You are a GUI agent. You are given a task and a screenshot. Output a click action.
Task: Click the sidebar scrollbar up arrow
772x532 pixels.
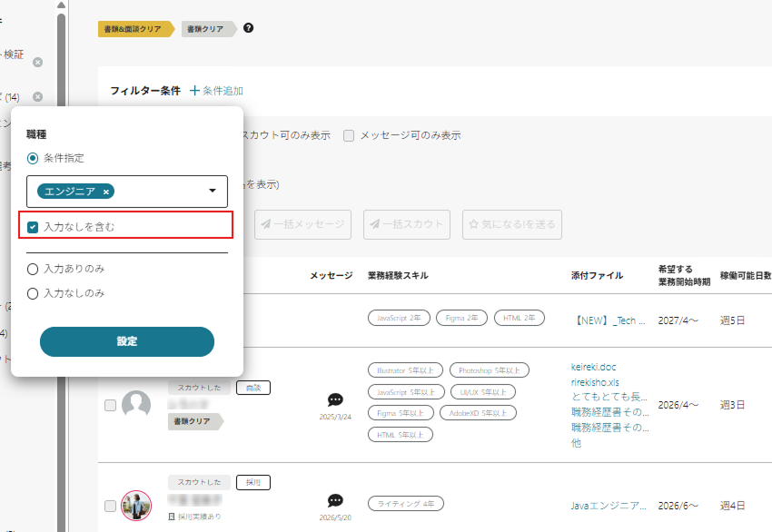click(61, 5)
